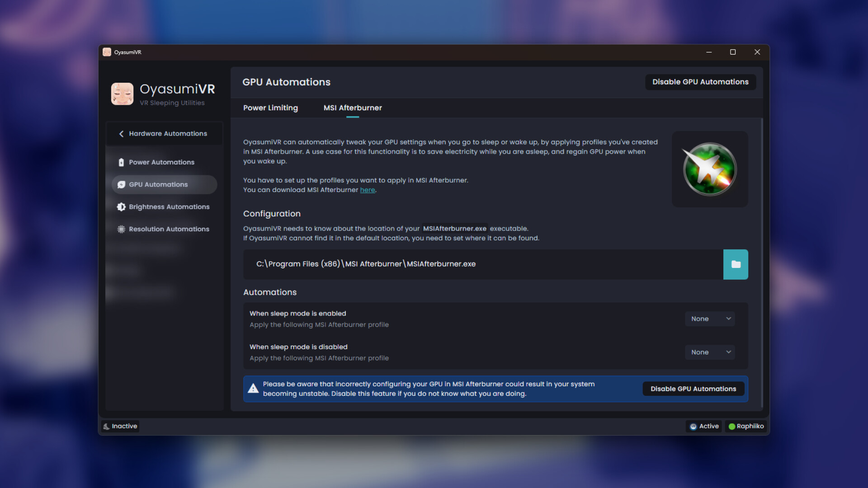Click the Resolution Automations grid icon
The width and height of the screenshot is (868, 488).
[x=121, y=229]
